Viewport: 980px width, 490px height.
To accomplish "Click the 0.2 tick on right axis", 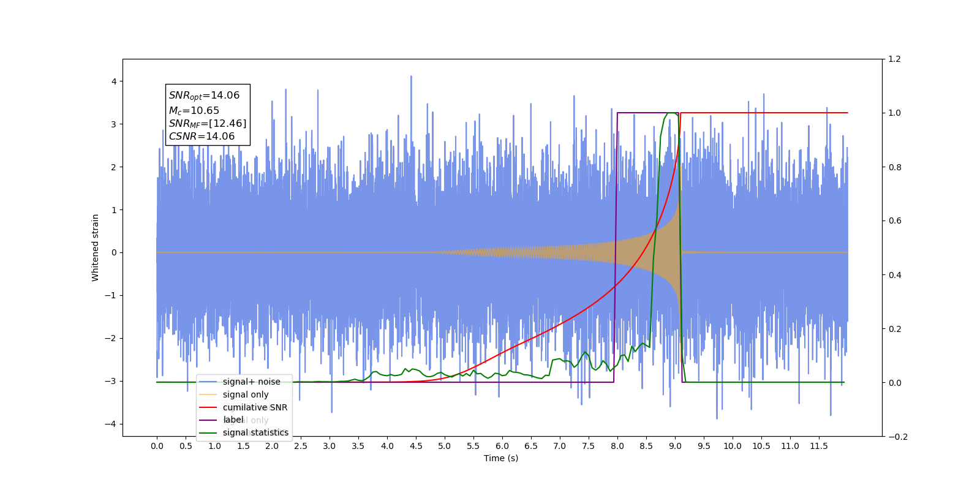I will pyautogui.click(x=894, y=329).
